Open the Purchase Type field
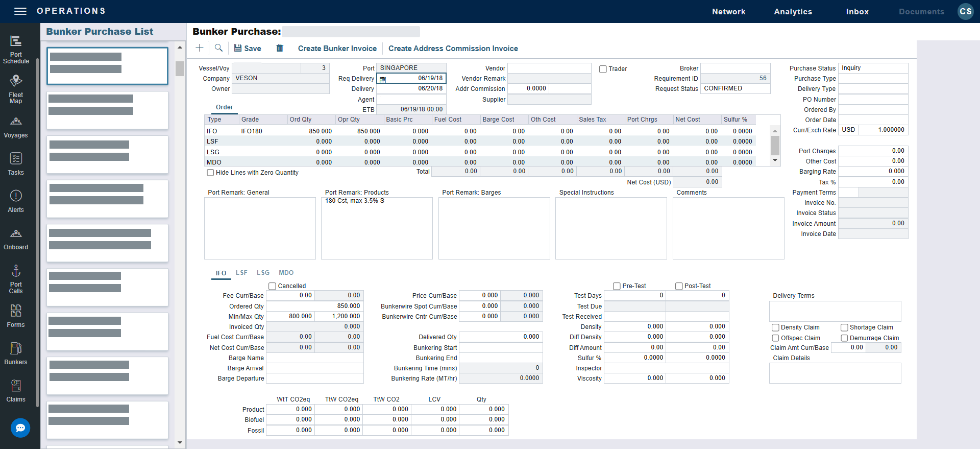This screenshot has height=449, width=980. (873, 79)
